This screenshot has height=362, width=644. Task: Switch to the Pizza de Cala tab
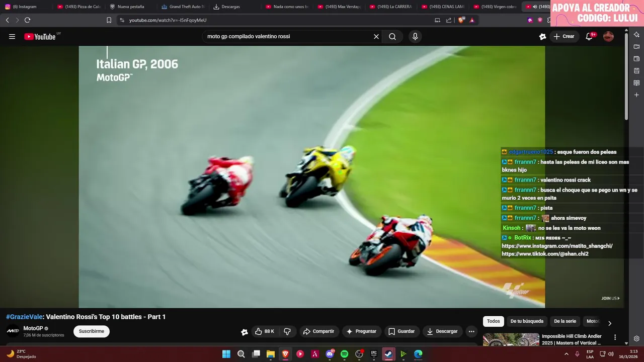79,7
